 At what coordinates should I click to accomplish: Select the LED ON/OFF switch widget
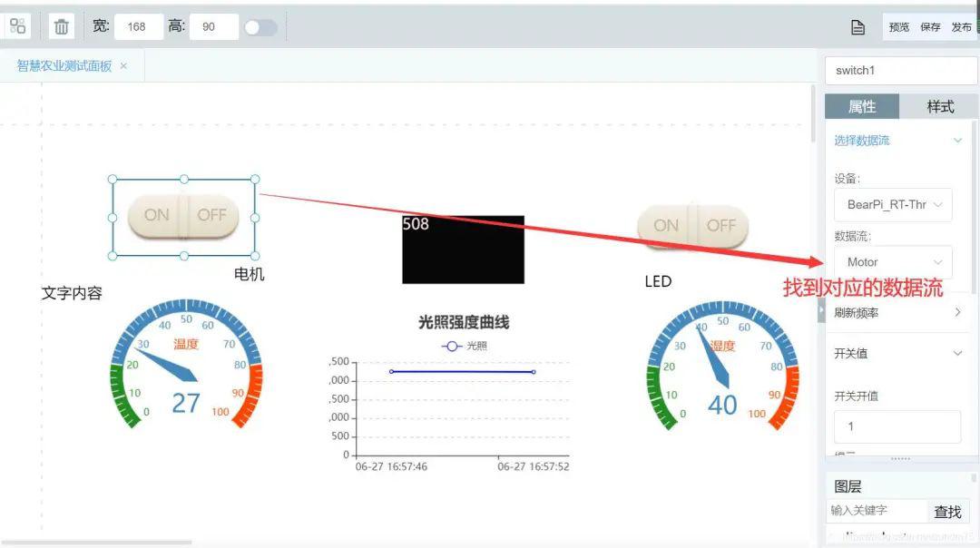coord(692,226)
